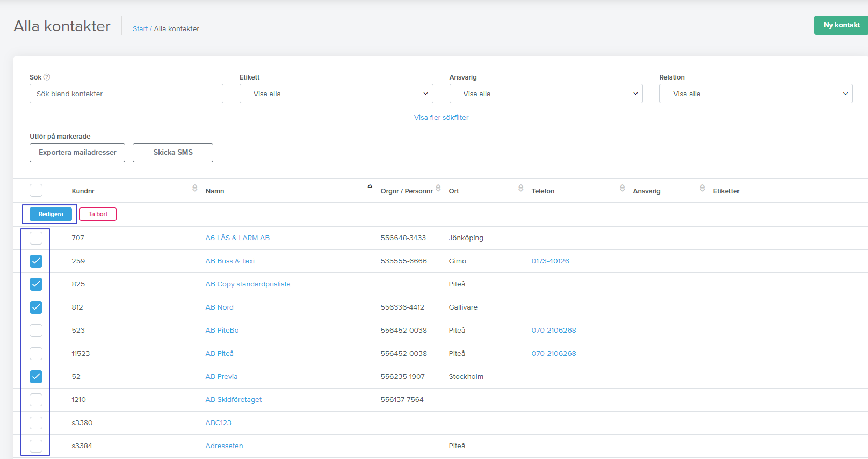Open contact AB Buss & Taxi
Viewport: 868px width, 459px height.
pyautogui.click(x=230, y=261)
